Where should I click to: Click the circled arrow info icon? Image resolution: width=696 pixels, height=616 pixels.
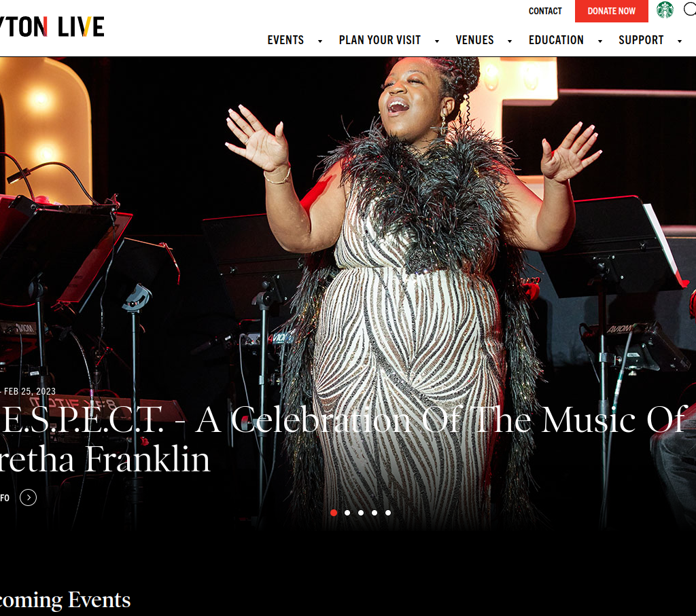click(29, 498)
